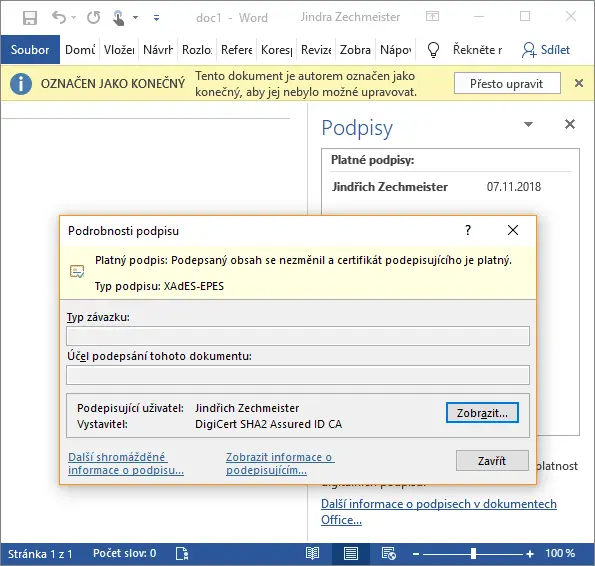Click the signature date 07.11.2018
This screenshot has height=566, width=595.
click(x=513, y=187)
